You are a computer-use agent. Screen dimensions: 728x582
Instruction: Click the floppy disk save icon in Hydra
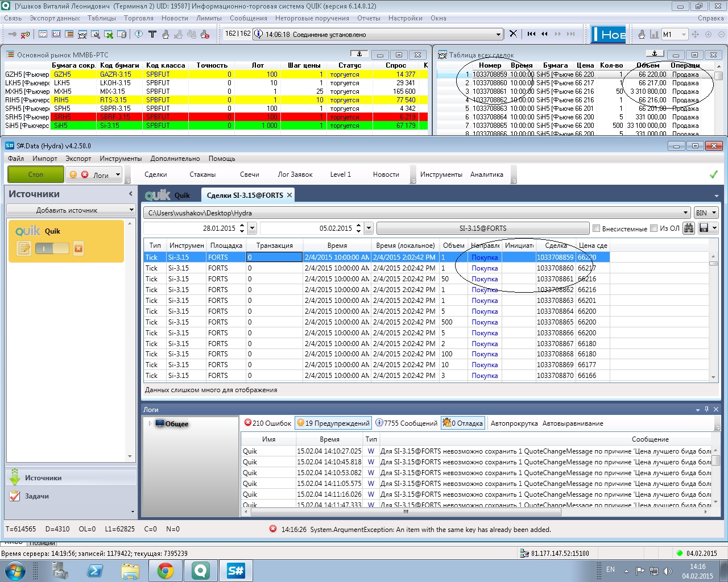(704, 228)
